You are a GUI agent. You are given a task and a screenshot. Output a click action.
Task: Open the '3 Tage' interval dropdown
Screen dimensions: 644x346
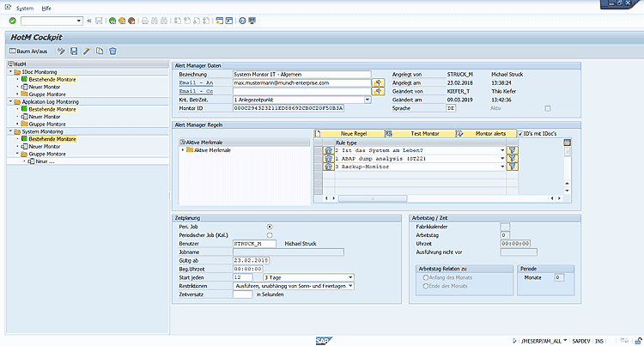point(350,277)
